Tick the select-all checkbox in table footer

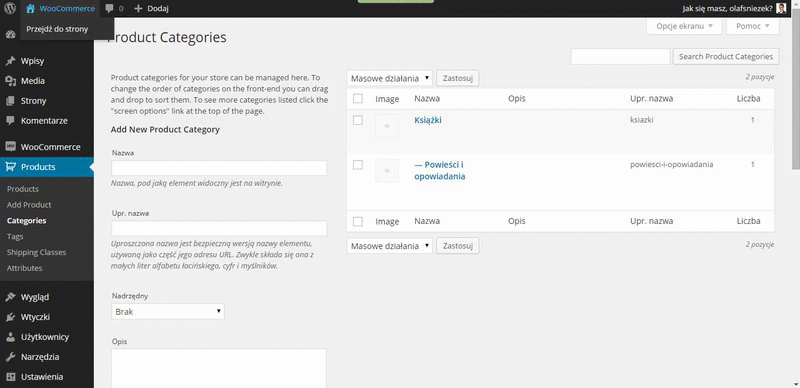[358, 222]
